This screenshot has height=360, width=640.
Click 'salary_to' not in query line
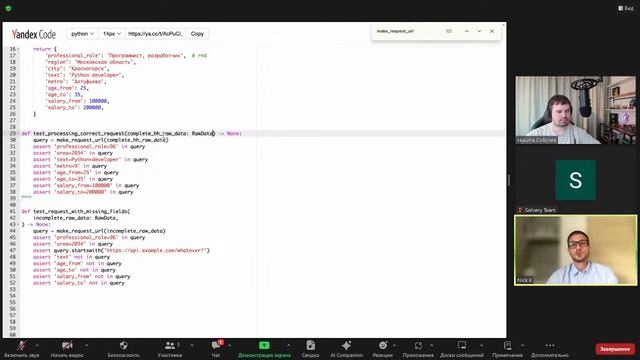(79, 283)
